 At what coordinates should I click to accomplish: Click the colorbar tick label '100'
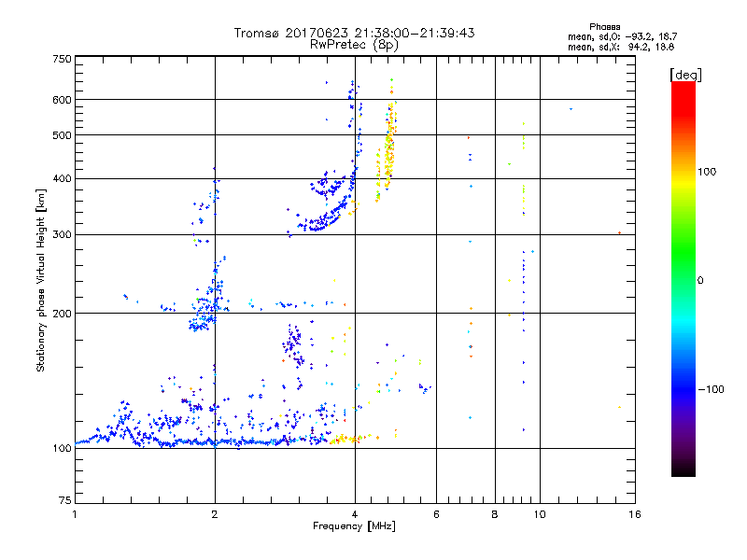click(x=707, y=172)
